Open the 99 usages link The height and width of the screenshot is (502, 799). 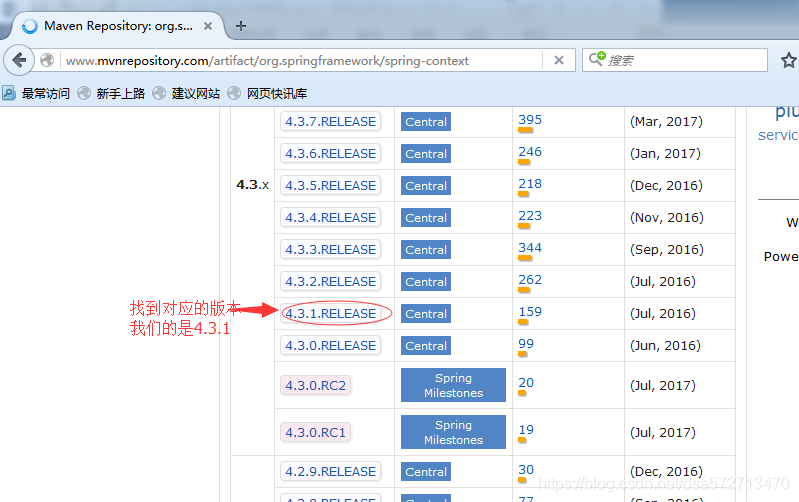(526, 344)
